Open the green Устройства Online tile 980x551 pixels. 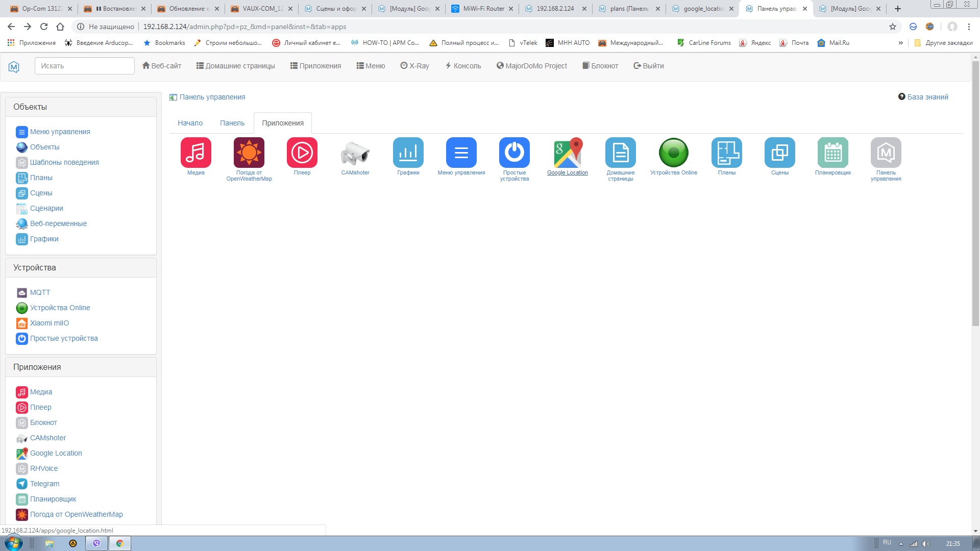(673, 153)
